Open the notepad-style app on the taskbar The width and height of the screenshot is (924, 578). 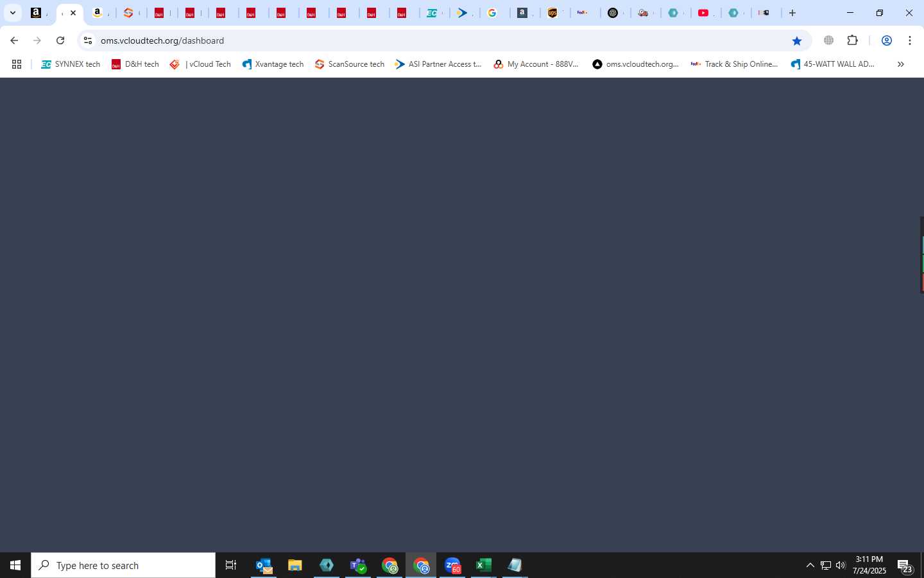(x=515, y=565)
